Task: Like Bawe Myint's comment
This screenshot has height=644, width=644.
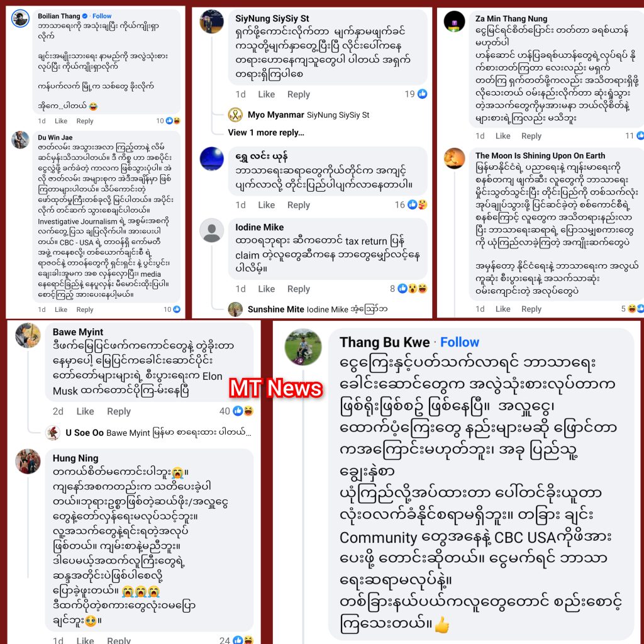Action: [85, 411]
